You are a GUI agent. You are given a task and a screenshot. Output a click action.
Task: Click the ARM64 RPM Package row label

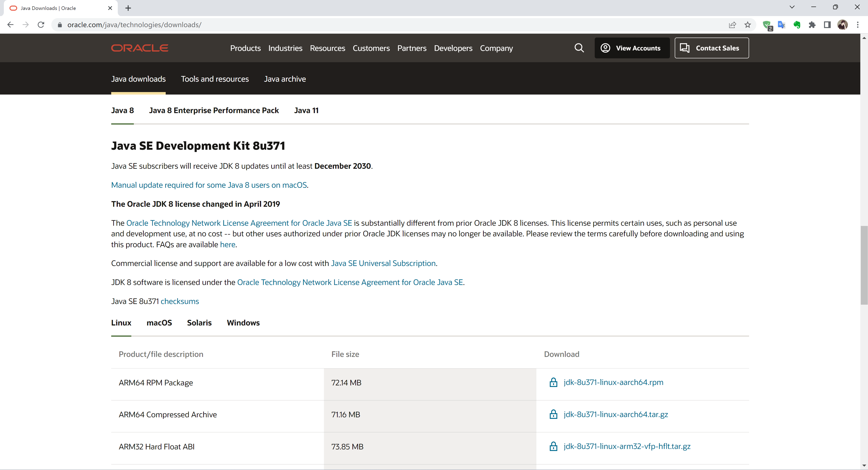pos(156,383)
